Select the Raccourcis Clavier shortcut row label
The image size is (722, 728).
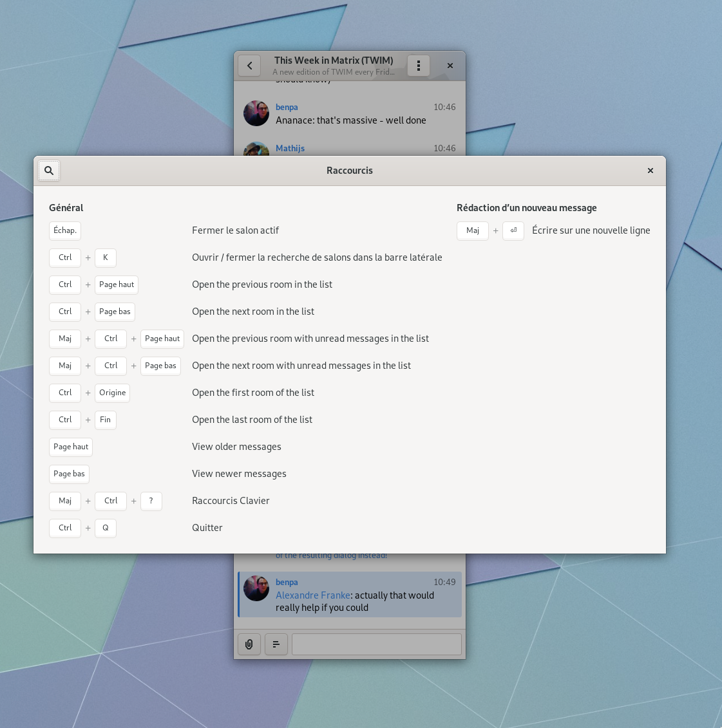(231, 501)
